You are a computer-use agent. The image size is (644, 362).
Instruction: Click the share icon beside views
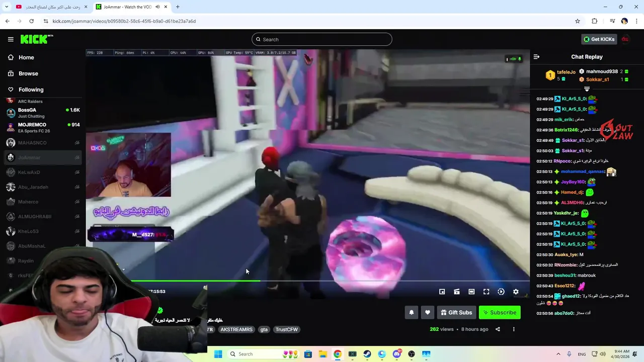pos(498,329)
